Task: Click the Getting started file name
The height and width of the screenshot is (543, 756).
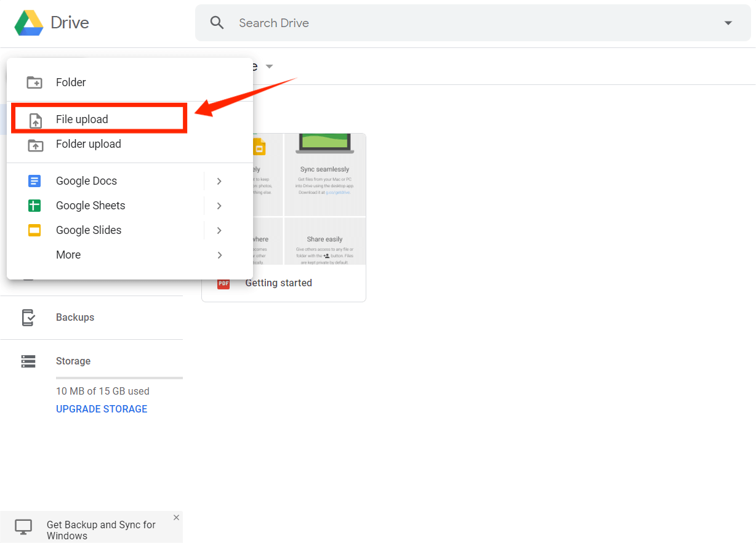Action: [x=278, y=283]
